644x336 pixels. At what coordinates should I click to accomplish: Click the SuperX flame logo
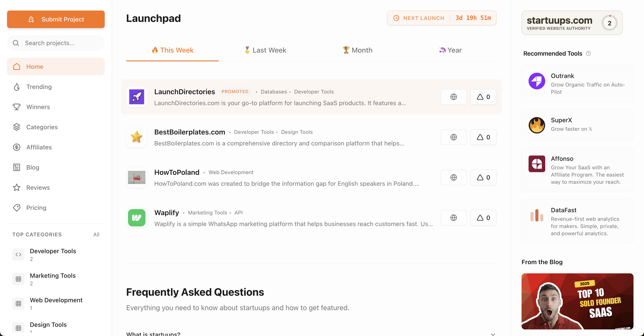536,125
